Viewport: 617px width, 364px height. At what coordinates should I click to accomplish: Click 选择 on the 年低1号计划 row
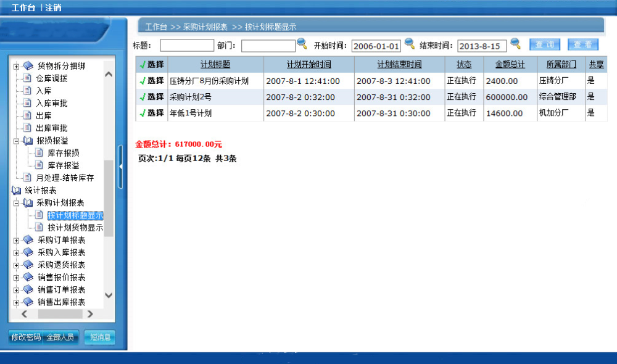coord(156,113)
